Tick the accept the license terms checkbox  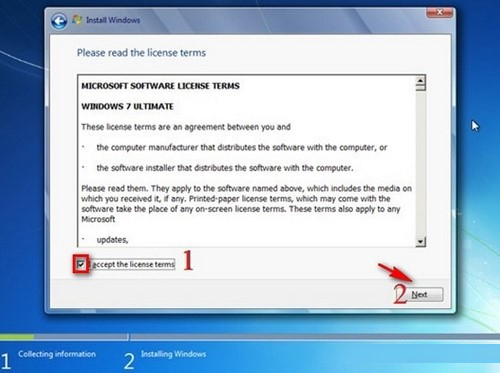[x=81, y=265]
